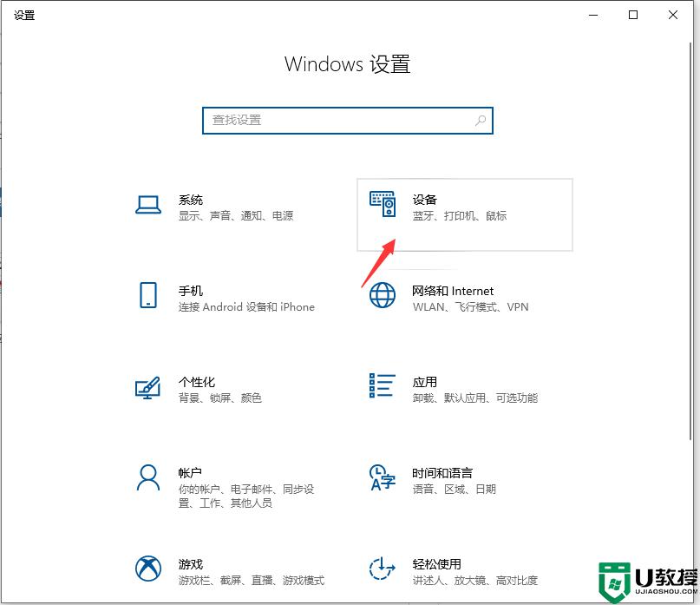Viewport: 700px width, 605px height.
Task: Minimize the 设置 window
Action: coord(593,15)
